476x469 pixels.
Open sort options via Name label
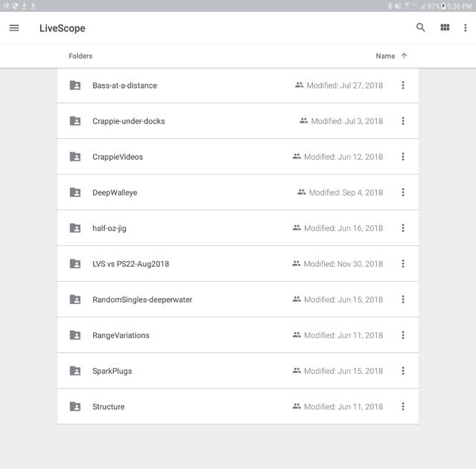[385, 56]
